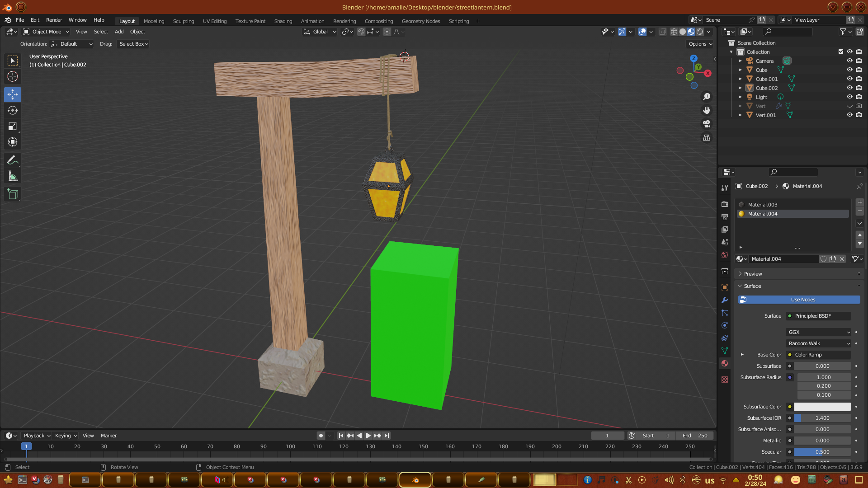
Task: Select the Annotate pencil tool
Action: (x=13, y=160)
